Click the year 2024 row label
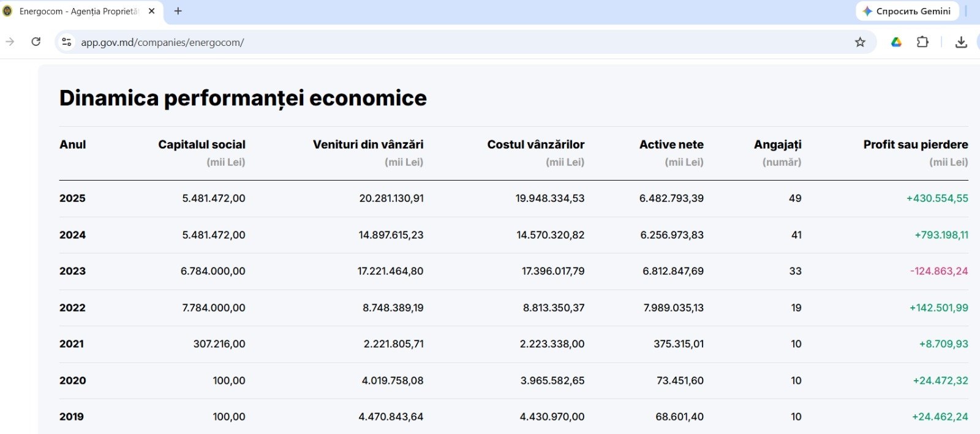 click(x=72, y=235)
